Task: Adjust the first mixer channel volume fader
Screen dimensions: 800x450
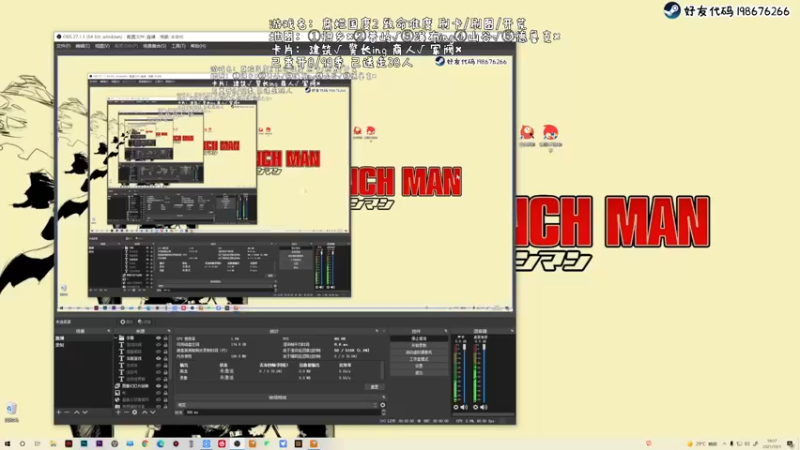Action: pos(464,347)
